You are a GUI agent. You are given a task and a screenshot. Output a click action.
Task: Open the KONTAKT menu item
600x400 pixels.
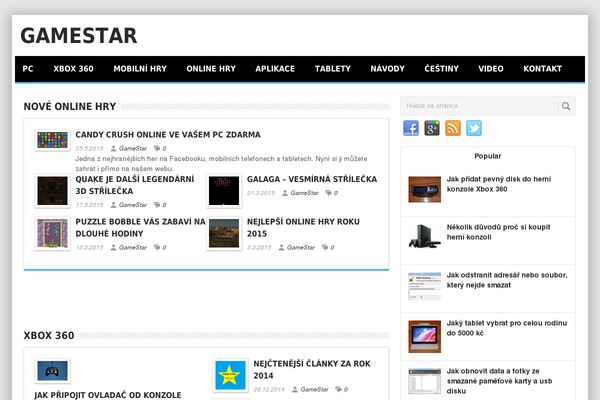(543, 69)
